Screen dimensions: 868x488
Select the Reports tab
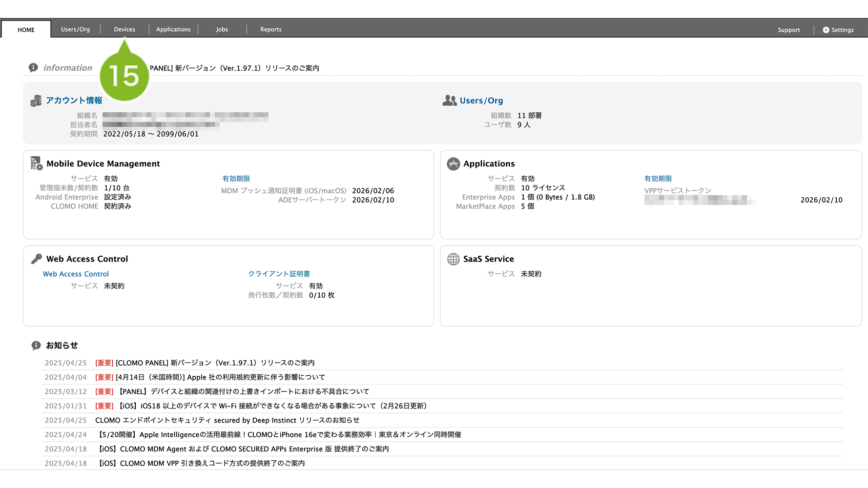click(271, 29)
